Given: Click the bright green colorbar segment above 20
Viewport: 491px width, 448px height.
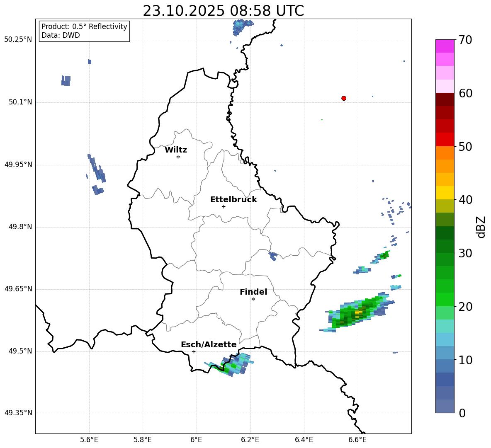Looking at the screenshot, I should point(445,299).
